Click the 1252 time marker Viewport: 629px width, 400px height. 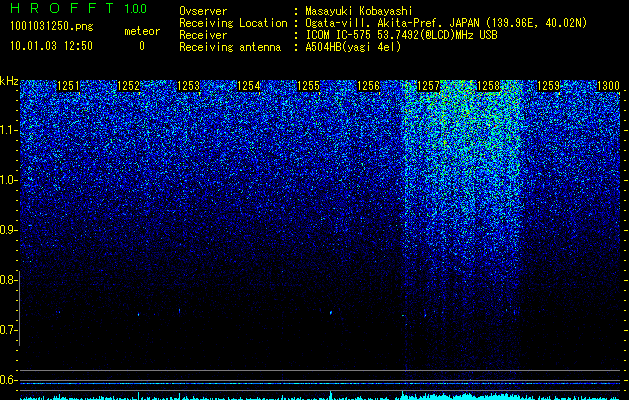coord(128,86)
